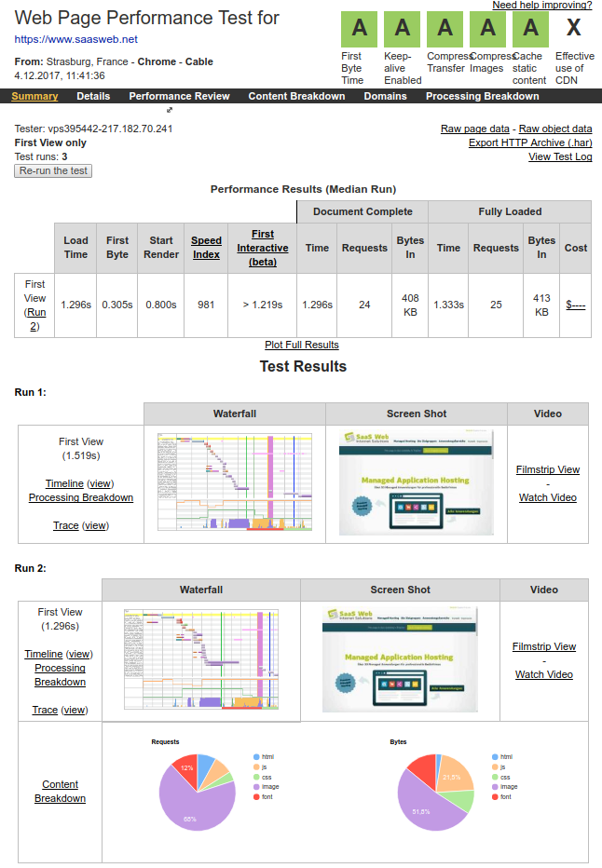Click the tester name vps395442-217.182.70.241
This screenshot has width=602, height=868.
pyautogui.click(x=110, y=129)
